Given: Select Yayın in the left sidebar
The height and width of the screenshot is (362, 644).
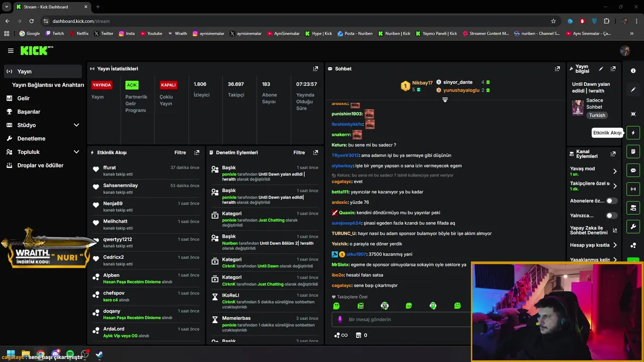Looking at the screenshot, I should 43,71.
